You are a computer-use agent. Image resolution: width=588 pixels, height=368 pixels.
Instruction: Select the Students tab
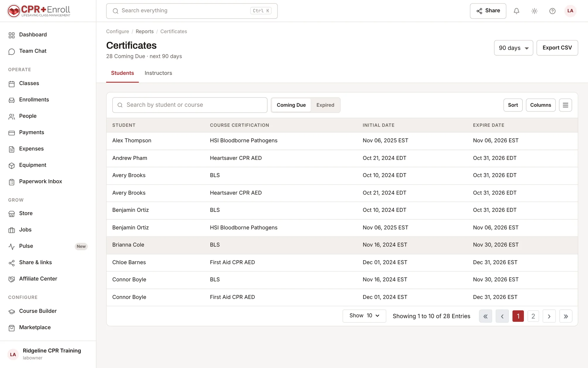(x=122, y=73)
